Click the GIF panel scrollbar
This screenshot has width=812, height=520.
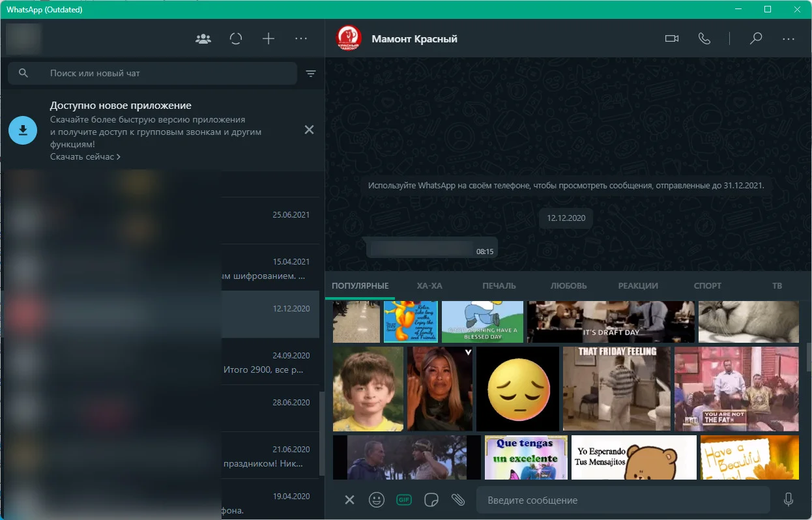tap(809, 356)
